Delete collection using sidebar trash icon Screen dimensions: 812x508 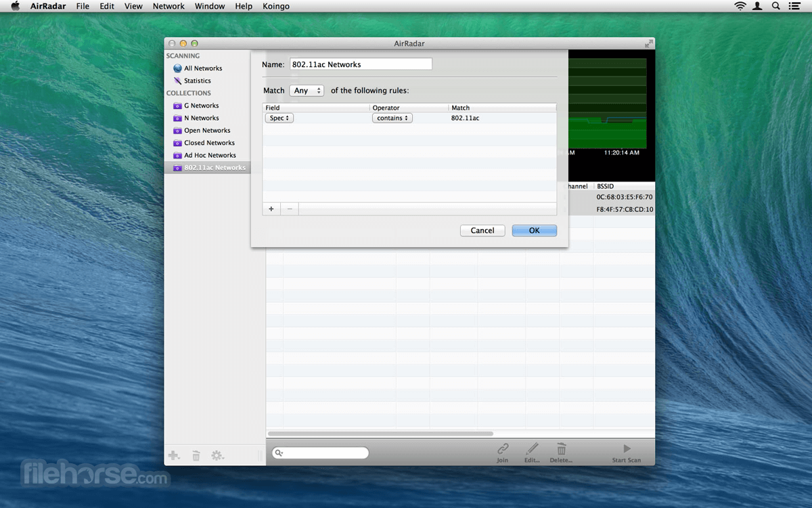pos(196,456)
